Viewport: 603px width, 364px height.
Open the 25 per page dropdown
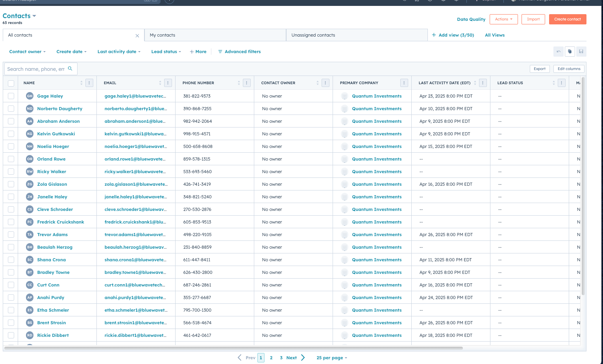(331, 358)
